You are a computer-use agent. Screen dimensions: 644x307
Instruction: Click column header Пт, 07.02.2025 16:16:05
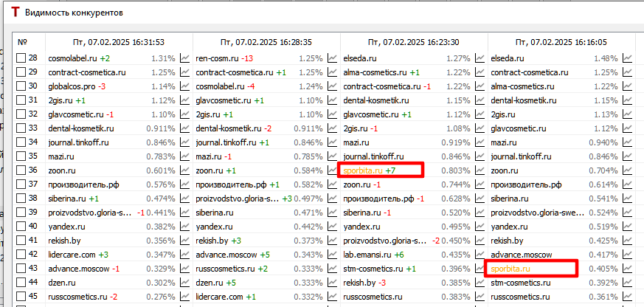pyautogui.click(x=561, y=42)
